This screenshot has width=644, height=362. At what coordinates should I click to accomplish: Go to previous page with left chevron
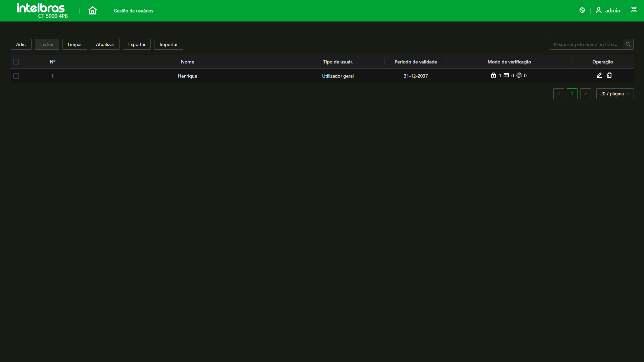[x=558, y=94]
